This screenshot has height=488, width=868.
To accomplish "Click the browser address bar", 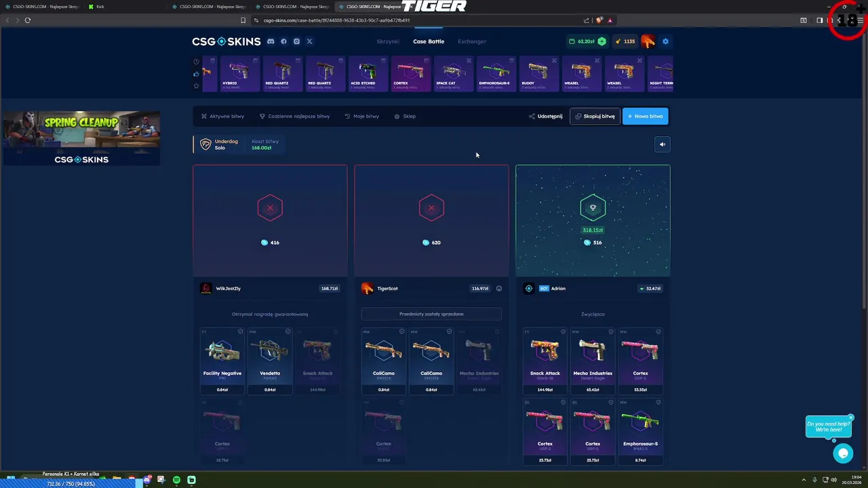I will 417,20.
